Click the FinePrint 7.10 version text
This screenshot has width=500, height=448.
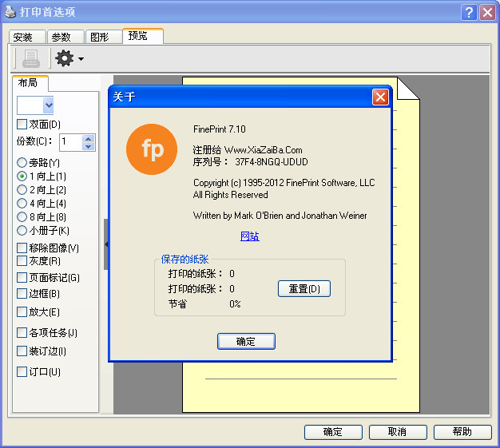click(220, 129)
